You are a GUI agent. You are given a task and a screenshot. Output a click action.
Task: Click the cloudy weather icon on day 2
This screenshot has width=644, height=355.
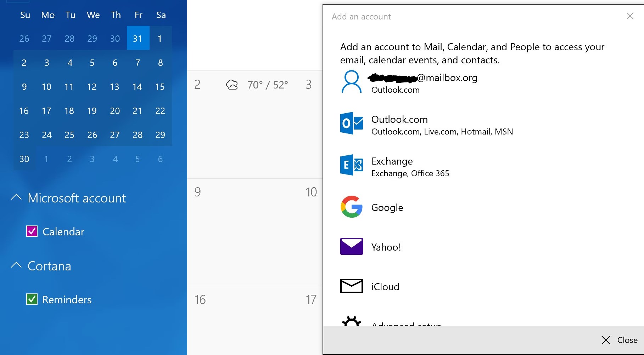[x=232, y=85]
